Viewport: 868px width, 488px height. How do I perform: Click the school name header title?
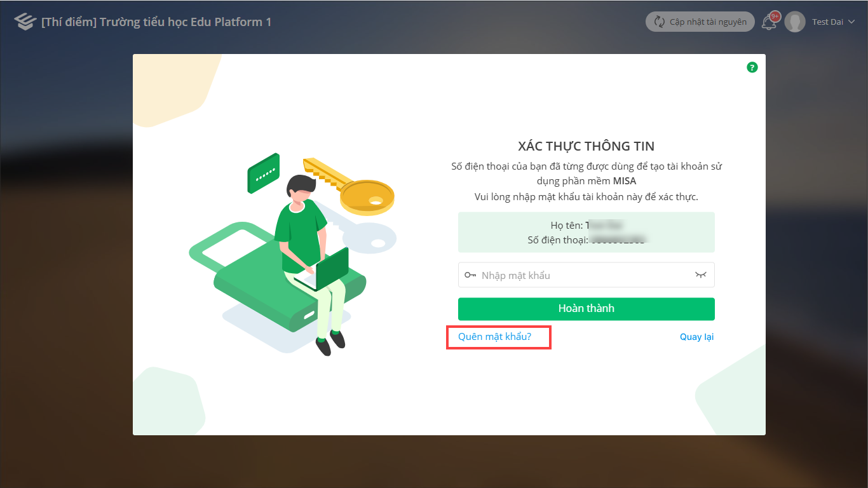[x=156, y=22]
